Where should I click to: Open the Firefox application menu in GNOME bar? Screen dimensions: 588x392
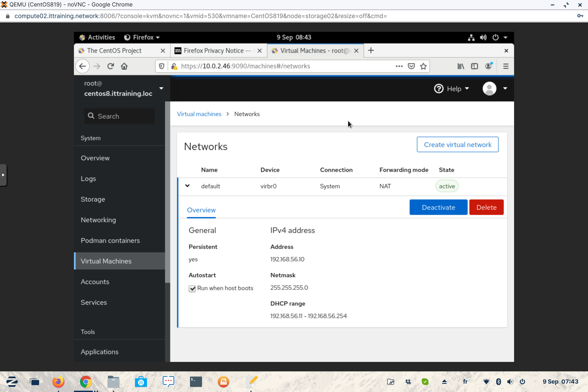142,37
